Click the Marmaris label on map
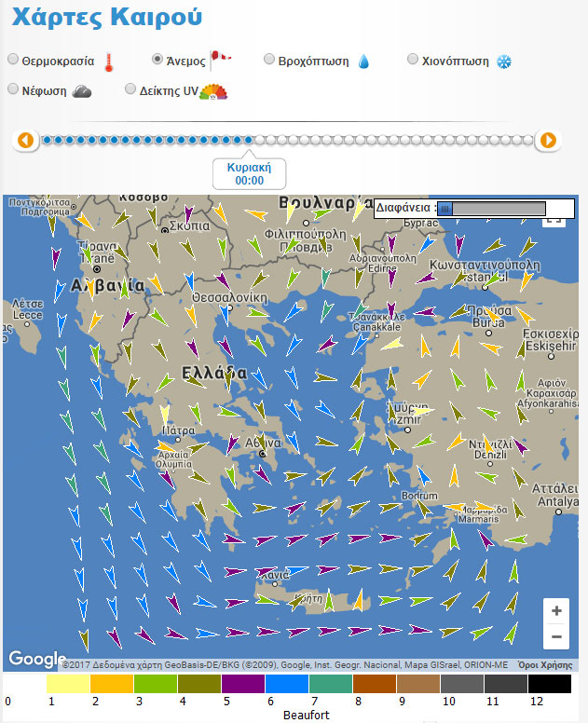This screenshot has width=588, height=723. pyautogui.click(x=478, y=519)
